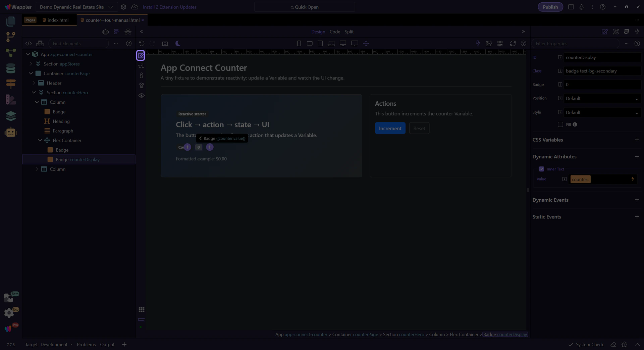Select the mobile phone viewport icon
644x350 pixels.
pos(299,44)
